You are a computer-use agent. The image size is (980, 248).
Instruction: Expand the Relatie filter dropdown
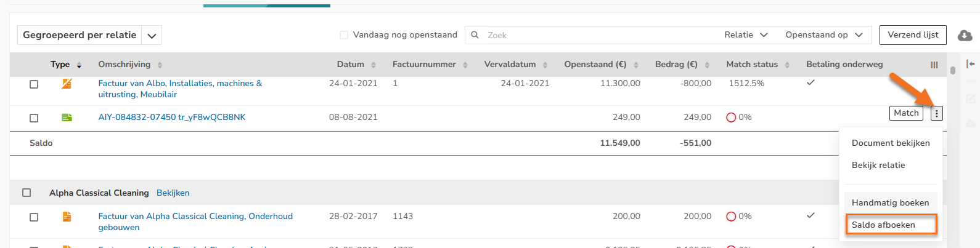pyautogui.click(x=746, y=35)
